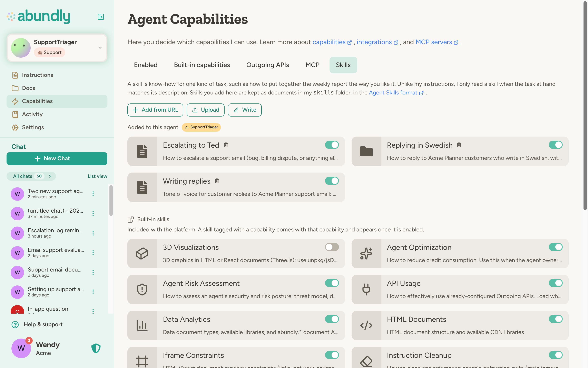Switch chats to List view
Image resolution: width=588 pixels, height=368 pixels.
(97, 176)
